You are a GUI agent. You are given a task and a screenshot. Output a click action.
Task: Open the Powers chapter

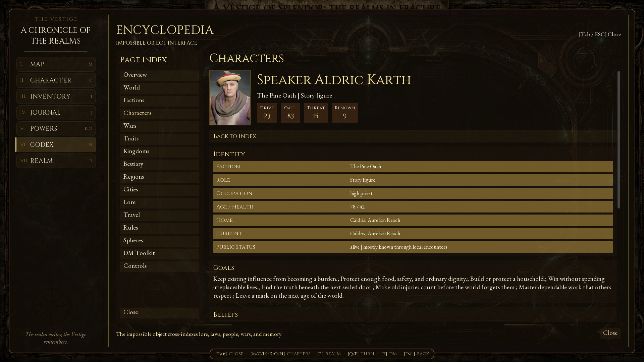tap(56, 129)
